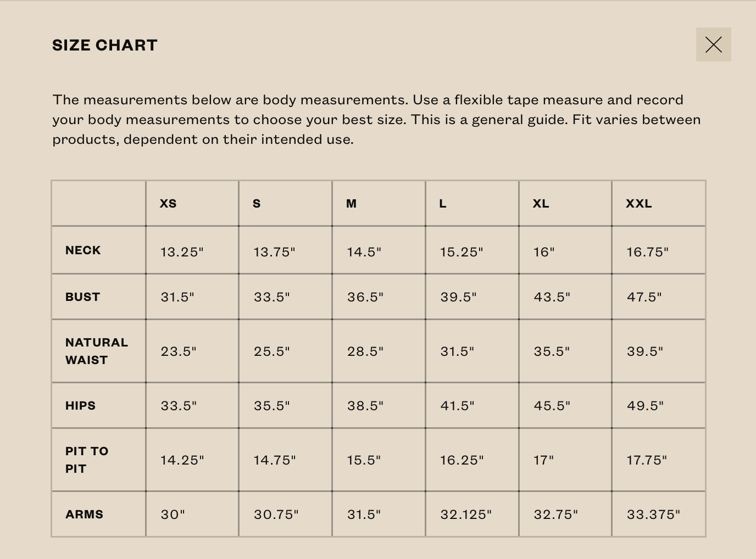Image resolution: width=756 pixels, height=559 pixels.
Task: Close the size chart dialog
Action: (x=713, y=44)
